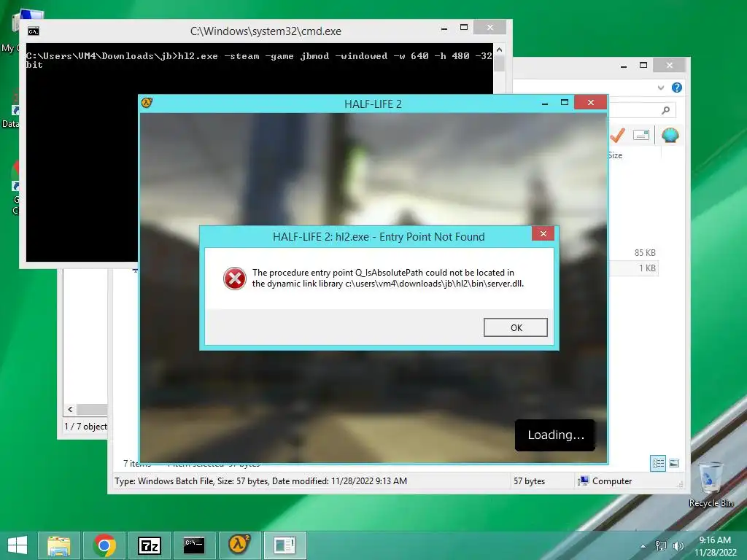Click the card-shaped icon beside the orange checkmark

click(641, 135)
